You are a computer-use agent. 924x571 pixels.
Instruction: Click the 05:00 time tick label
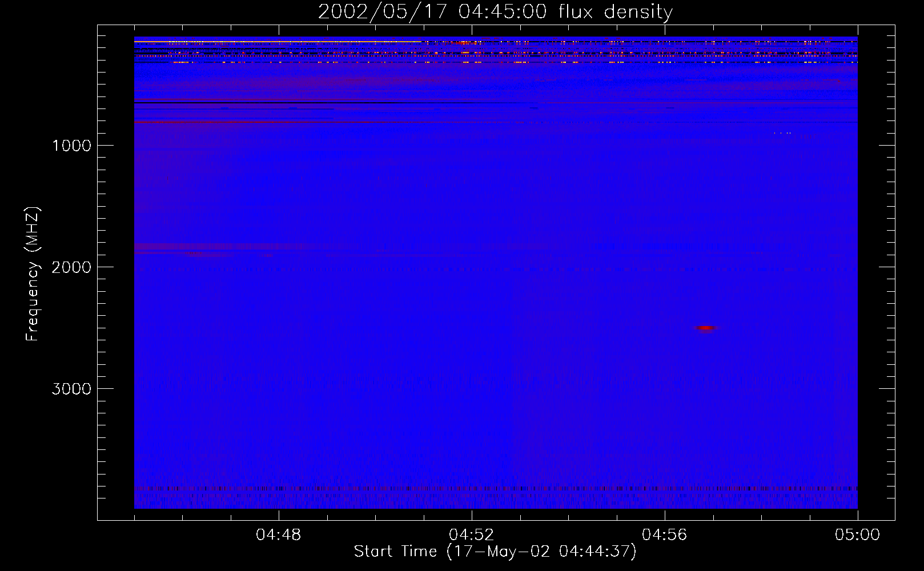(858, 535)
